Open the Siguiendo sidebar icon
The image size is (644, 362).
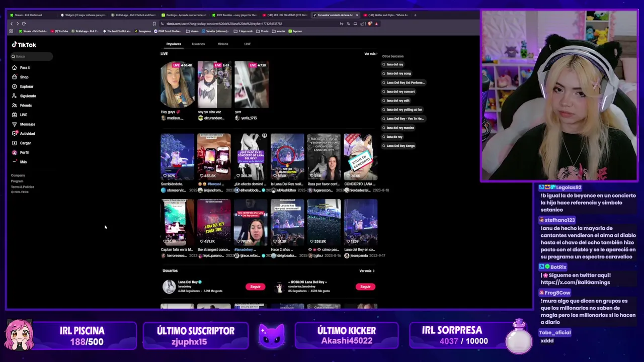coord(15,96)
